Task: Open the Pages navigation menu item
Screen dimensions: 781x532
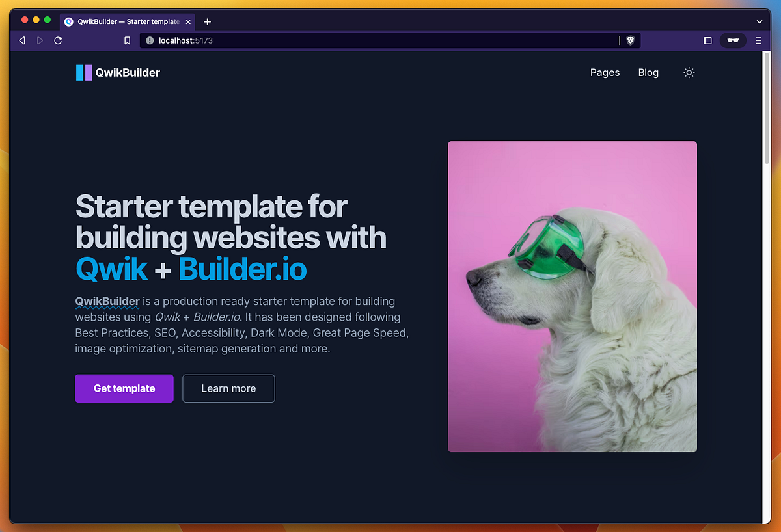Action: pos(605,72)
